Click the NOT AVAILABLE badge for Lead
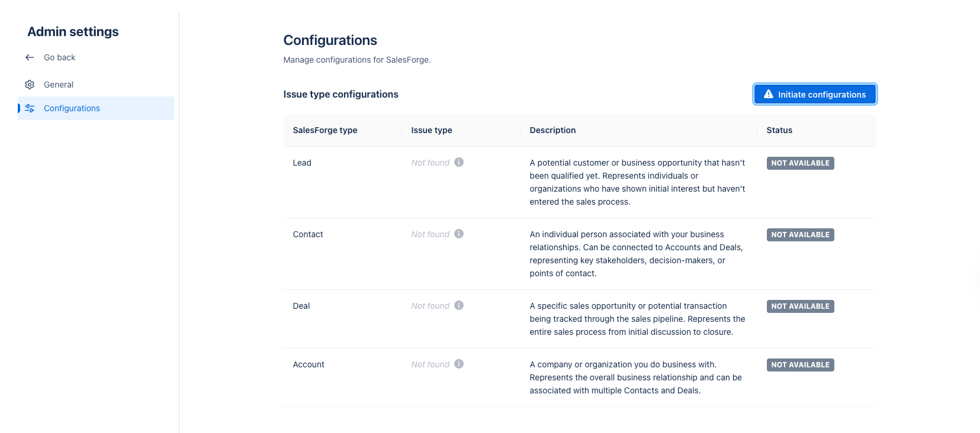 pyautogui.click(x=800, y=163)
